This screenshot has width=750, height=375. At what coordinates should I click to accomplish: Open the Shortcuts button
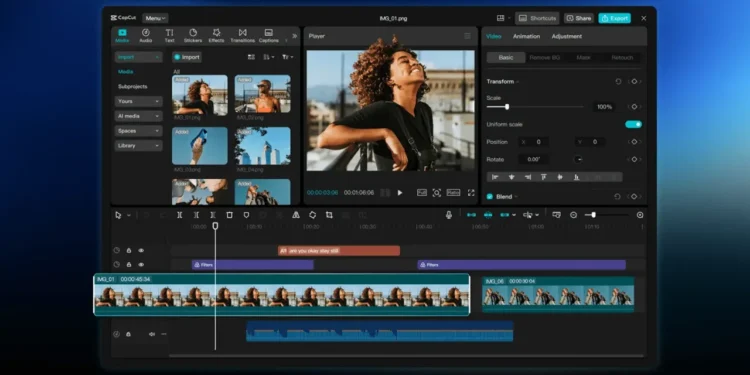(x=537, y=18)
